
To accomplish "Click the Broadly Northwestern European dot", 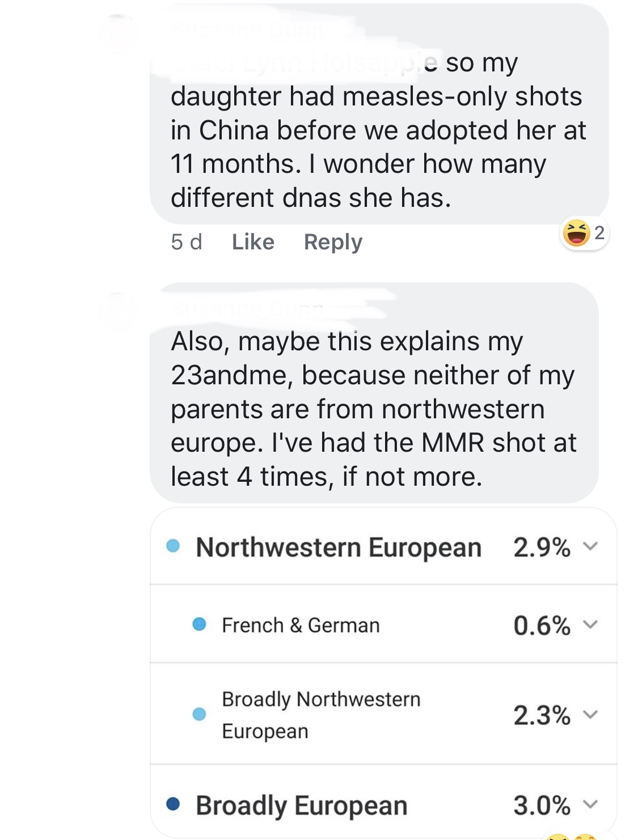I will click(x=199, y=714).
